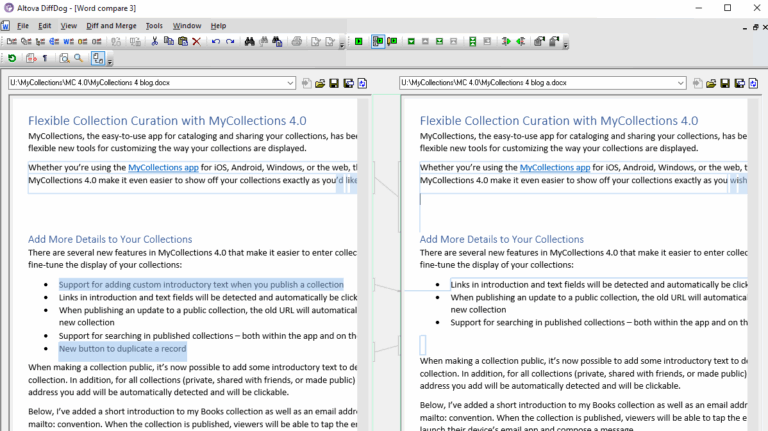Image resolution: width=768 pixels, height=431 pixels.
Task: Expand the left file path dropdown
Action: pyautogui.click(x=290, y=83)
